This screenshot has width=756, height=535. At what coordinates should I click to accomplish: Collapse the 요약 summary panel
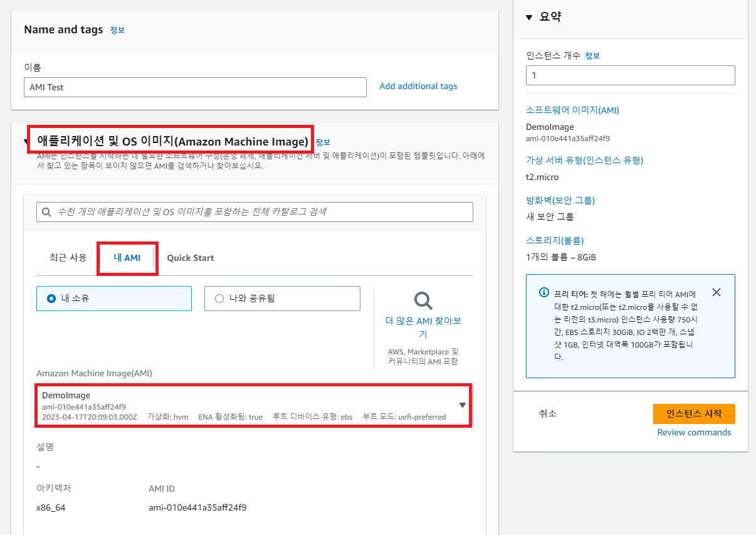[x=530, y=17]
